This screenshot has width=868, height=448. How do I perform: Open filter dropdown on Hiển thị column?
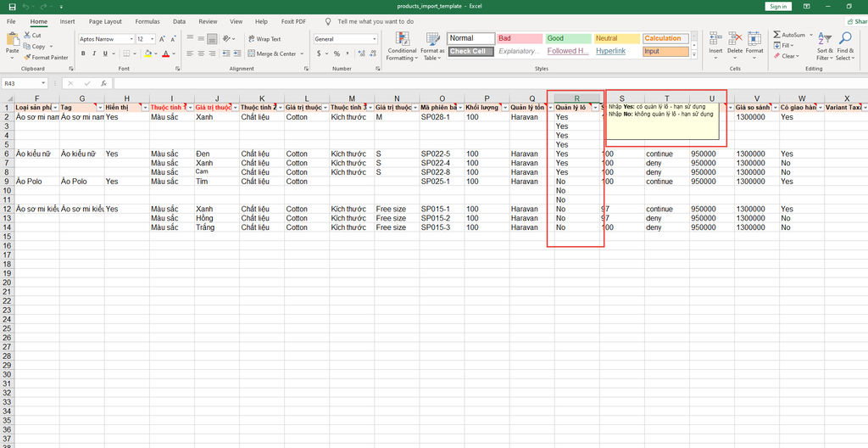click(x=144, y=108)
